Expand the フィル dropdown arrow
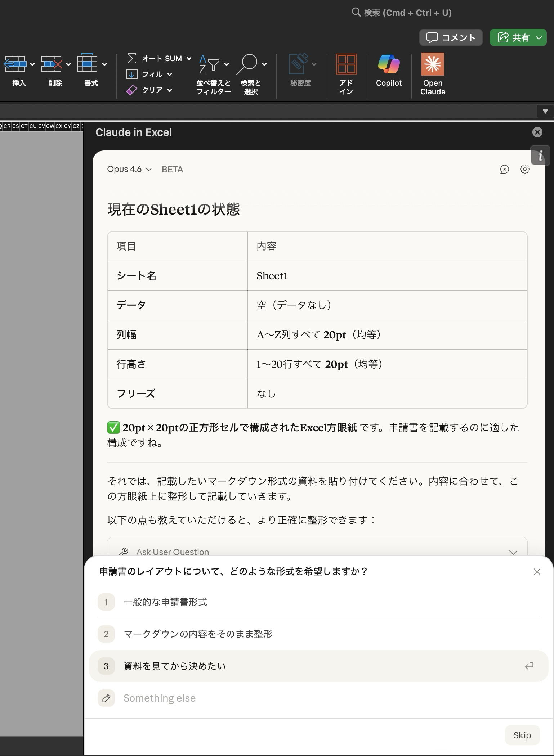 (x=170, y=74)
